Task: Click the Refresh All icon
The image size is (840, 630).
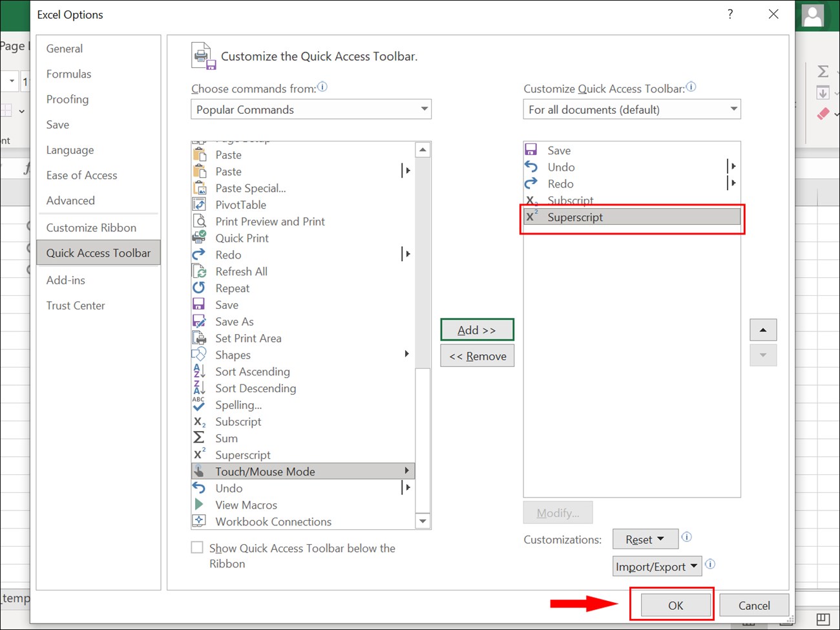Action: (199, 271)
